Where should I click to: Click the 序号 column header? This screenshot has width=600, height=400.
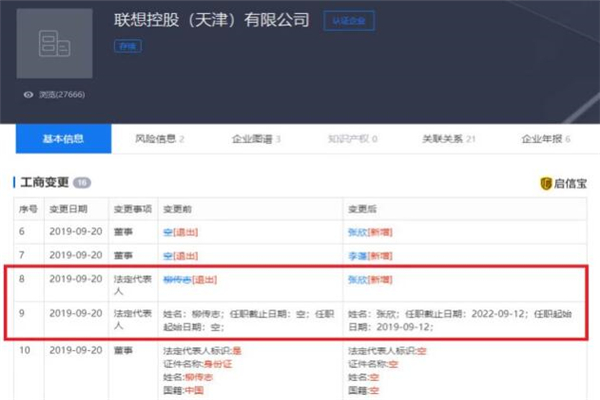(28, 209)
